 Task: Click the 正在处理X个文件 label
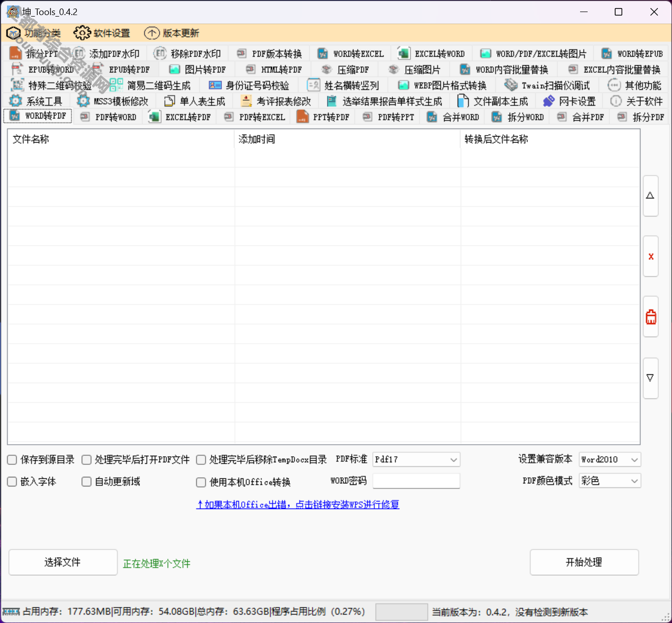157,564
